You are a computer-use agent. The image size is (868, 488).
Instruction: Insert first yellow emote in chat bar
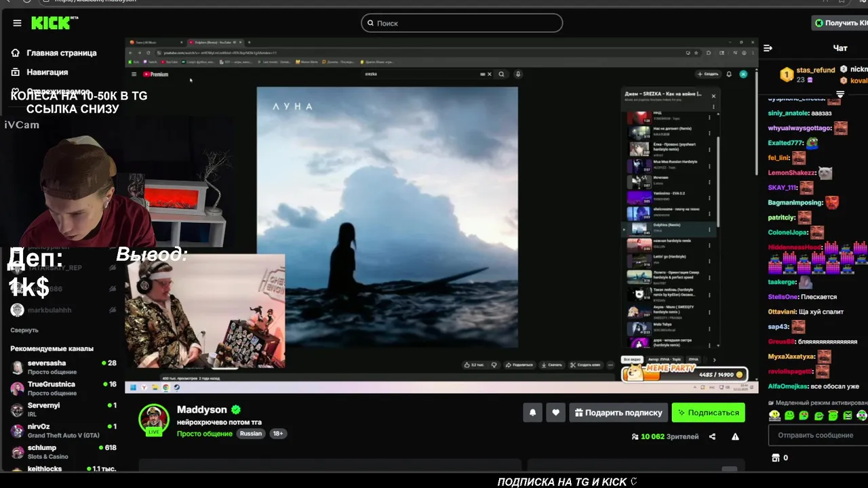775,415
